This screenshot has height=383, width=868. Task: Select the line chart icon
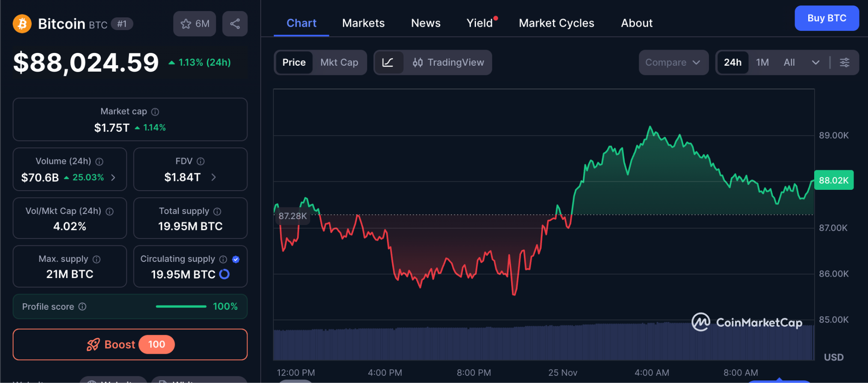388,63
